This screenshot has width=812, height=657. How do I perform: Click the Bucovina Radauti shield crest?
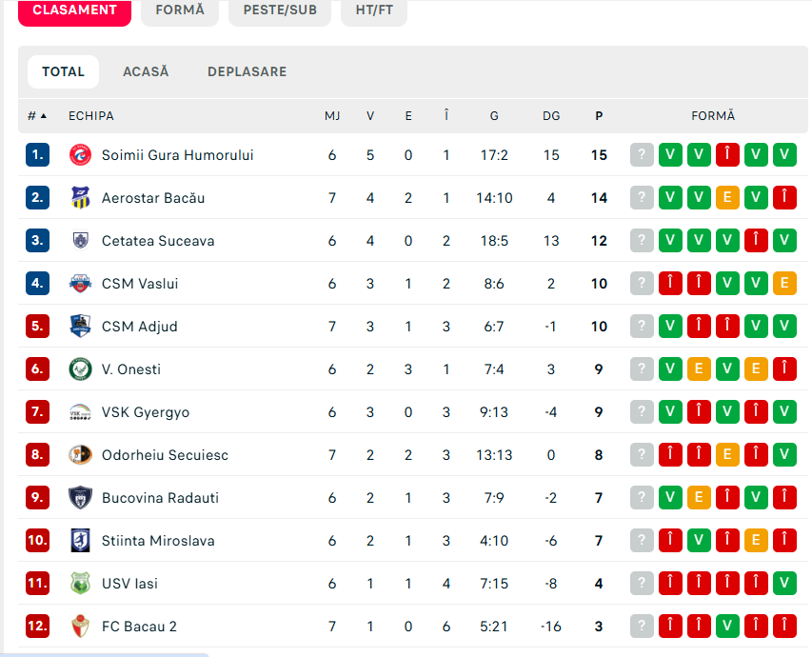coord(80,498)
